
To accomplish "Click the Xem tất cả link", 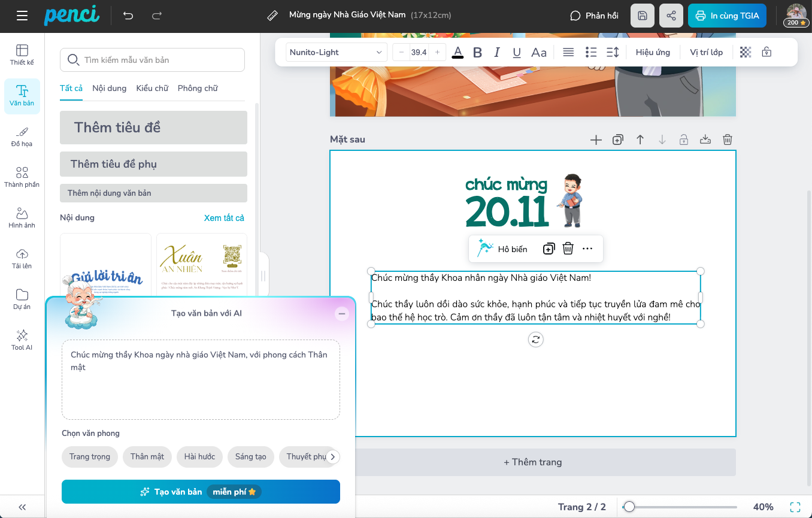I will pos(224,218).
